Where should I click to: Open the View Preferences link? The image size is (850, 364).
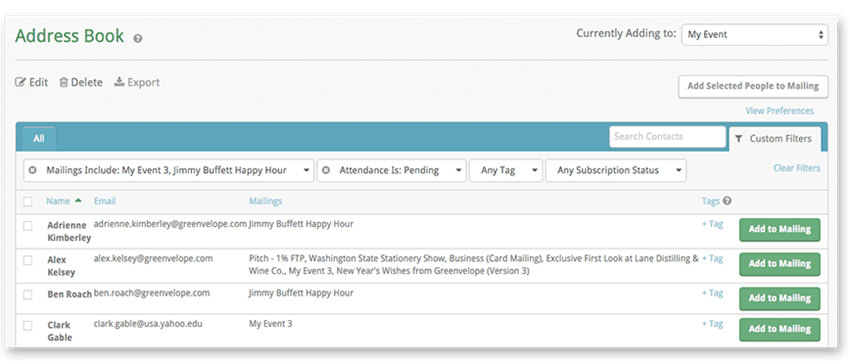pos(779,111)
